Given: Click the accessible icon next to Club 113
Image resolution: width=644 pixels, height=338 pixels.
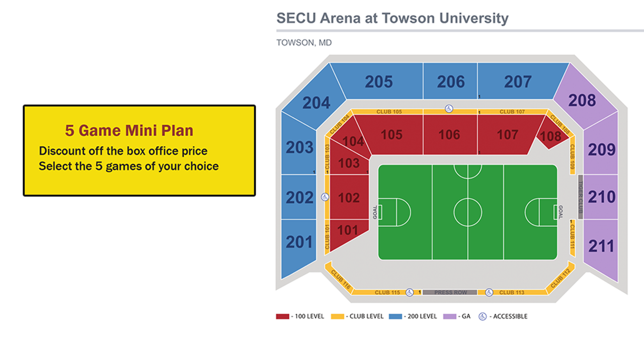Looking at the screenshot, I should 489,292.
